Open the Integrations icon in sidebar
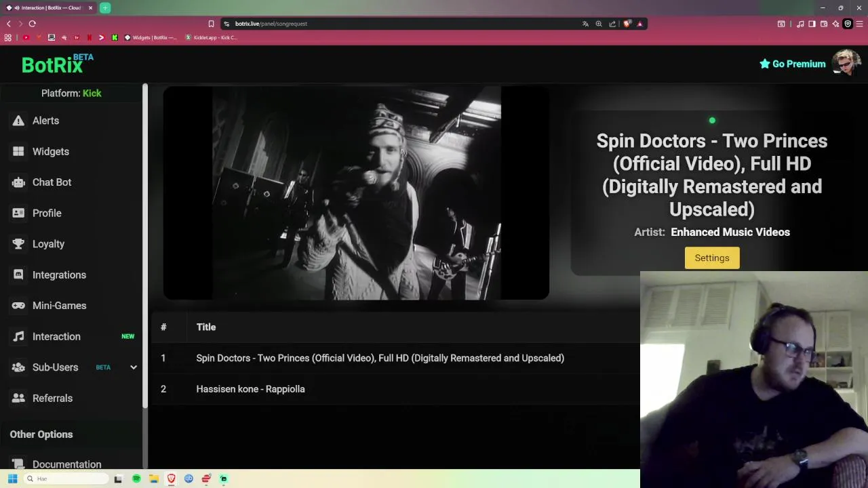 click(x=18, y=274)
